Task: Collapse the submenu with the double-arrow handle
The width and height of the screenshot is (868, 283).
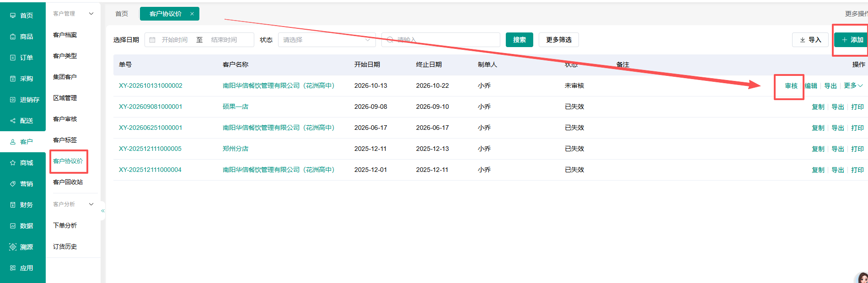Action: pos(103,211)
